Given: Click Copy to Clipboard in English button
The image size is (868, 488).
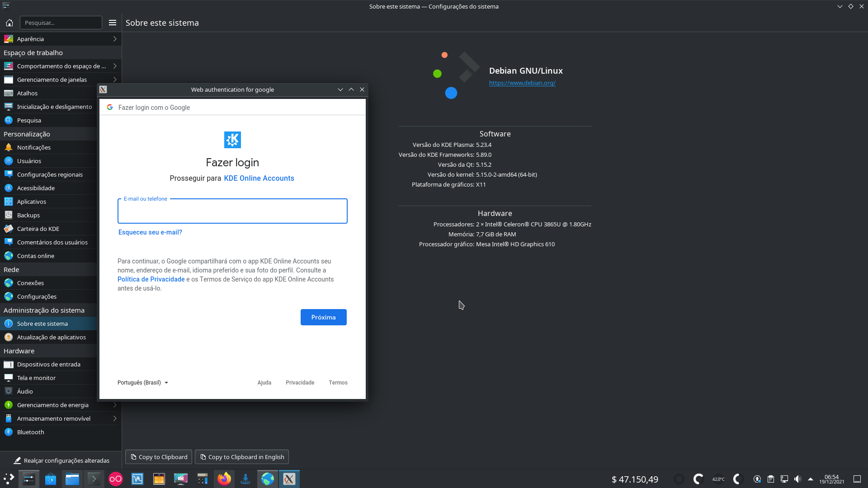Looking at the screenshot, I should (242, 457).
